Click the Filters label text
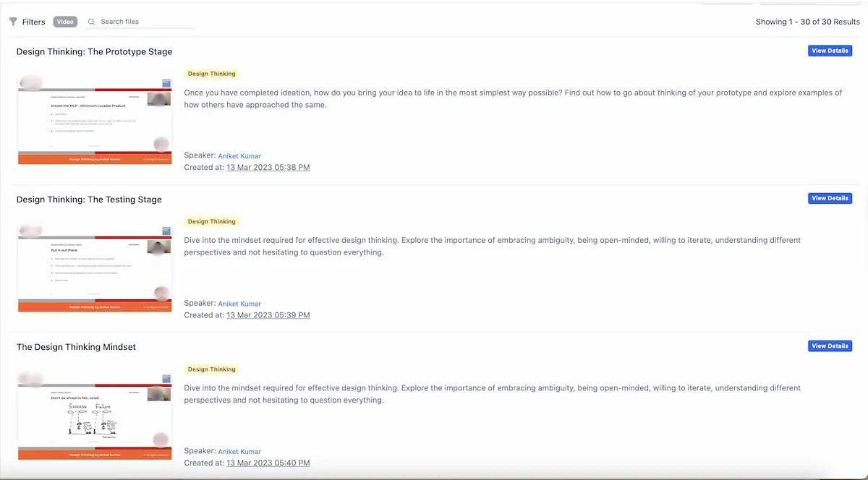 [33, 22]
